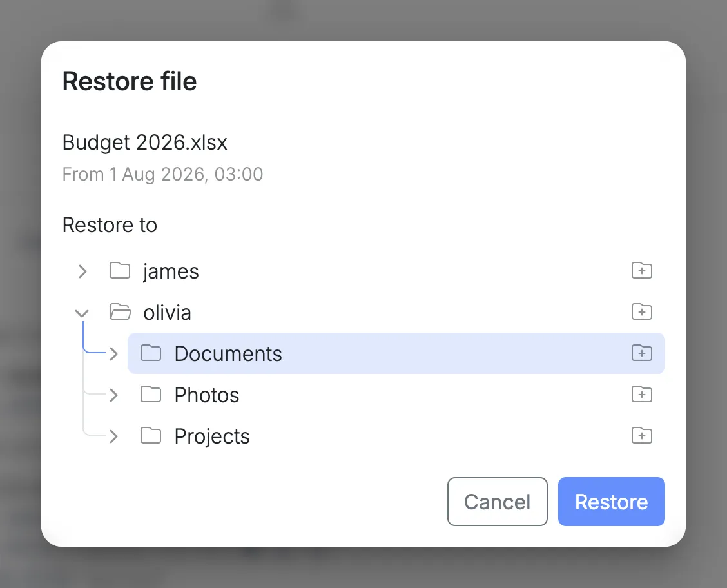Expand the Documents subfolder
Image resolution: width=727 pixels, height=588 pixels.
point(113,354)
